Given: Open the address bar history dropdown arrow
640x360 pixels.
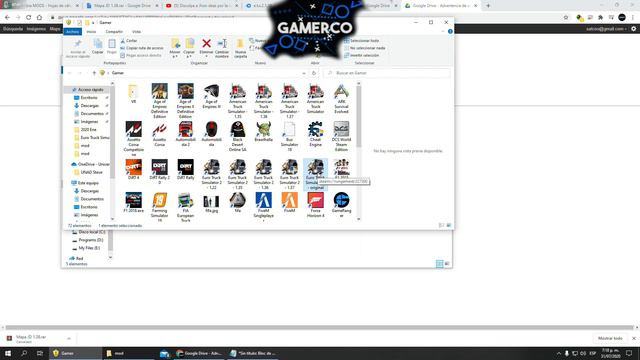Looking at the screenshot, I should [x=304, y=73].
